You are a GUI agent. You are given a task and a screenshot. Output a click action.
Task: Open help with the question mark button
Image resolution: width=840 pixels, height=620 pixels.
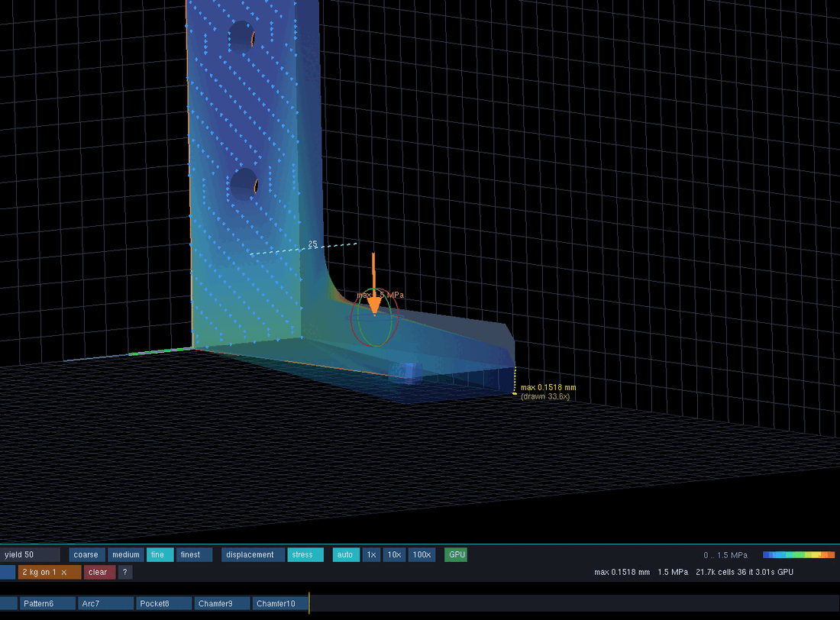coord(124,572)
